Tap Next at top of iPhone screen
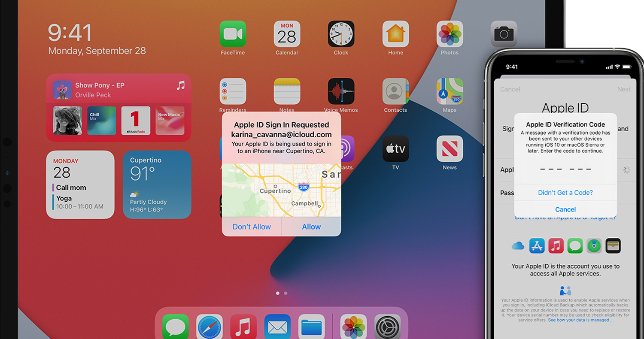The width and height of the screenshot is (644, 339). [x=624, y=89]
